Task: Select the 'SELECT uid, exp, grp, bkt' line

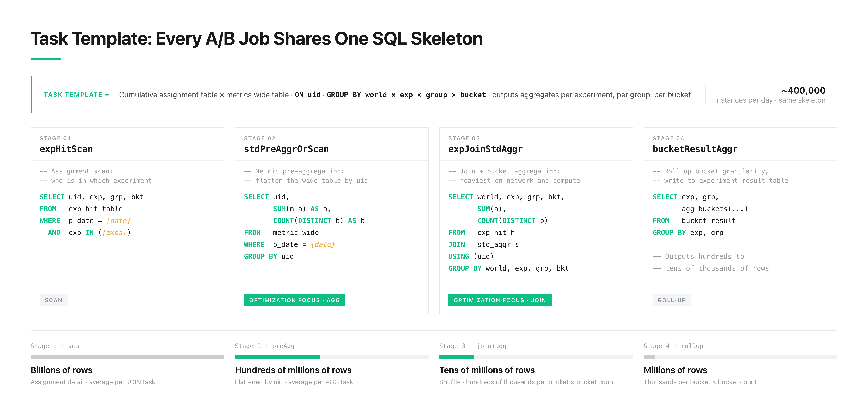Action: tap(92, 197)
